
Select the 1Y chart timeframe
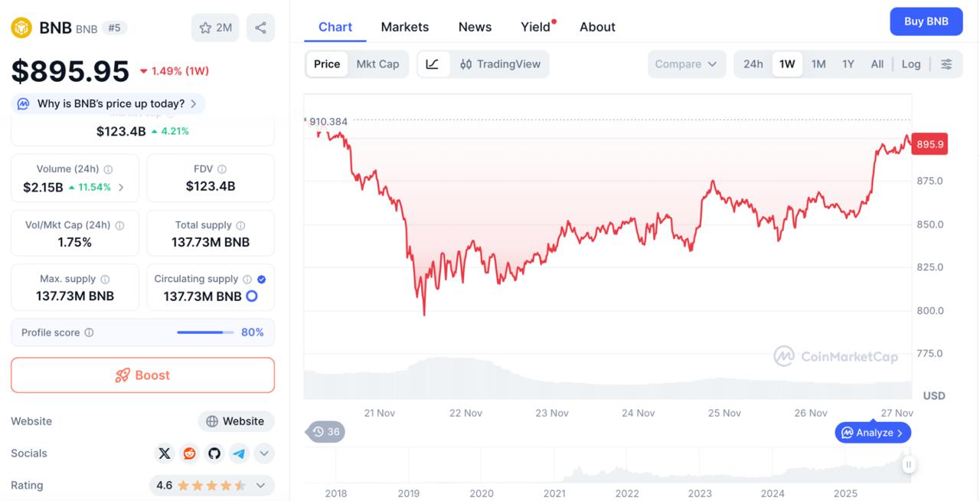click(848, 64)
